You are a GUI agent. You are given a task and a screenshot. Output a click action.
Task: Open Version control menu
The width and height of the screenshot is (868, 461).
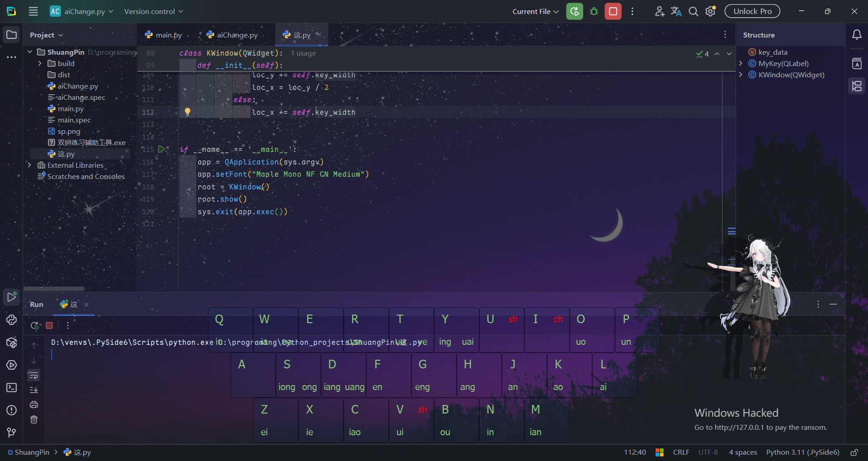(x=154, y=12)
